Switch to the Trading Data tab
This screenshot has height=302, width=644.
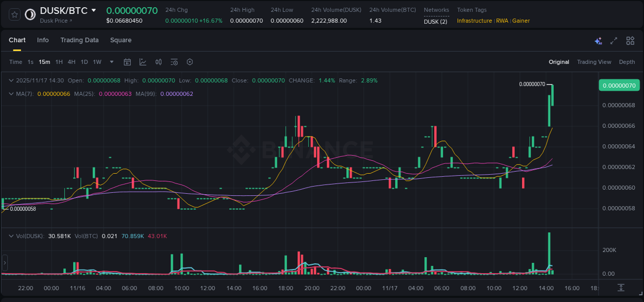79,40
